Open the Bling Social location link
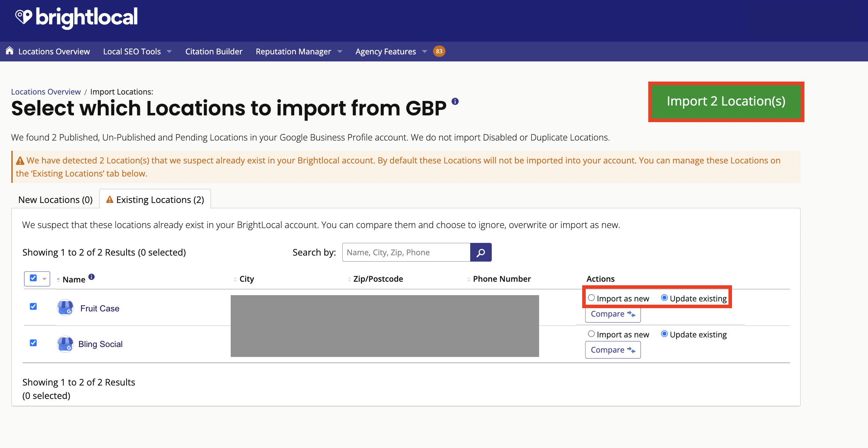 pyautogui.click(x=100, y=344)
